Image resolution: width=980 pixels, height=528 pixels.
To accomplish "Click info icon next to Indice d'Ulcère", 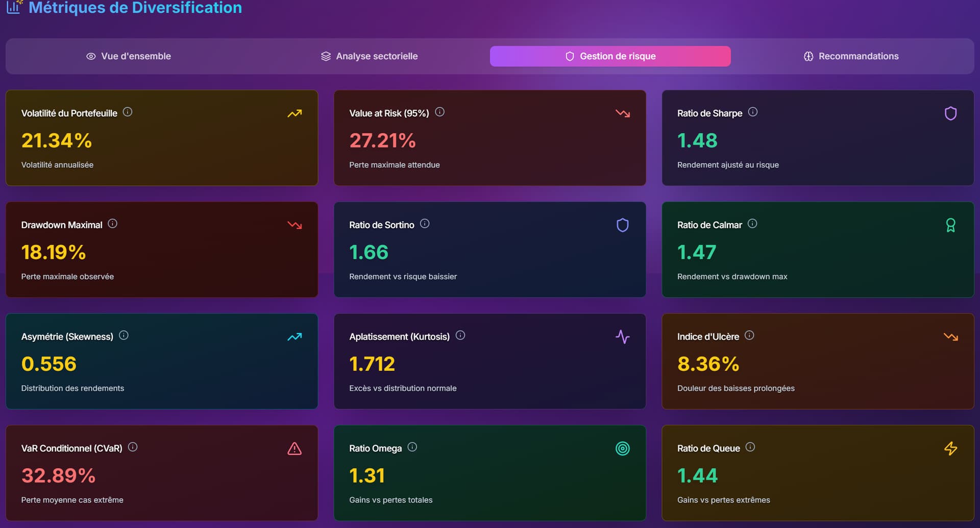I will coord(749,335).
